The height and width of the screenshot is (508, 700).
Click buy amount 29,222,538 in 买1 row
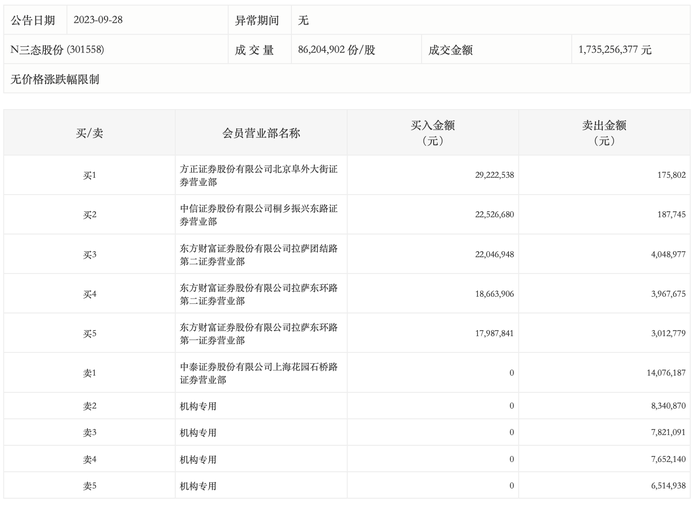pyautogui.click(x=494, y=175)
